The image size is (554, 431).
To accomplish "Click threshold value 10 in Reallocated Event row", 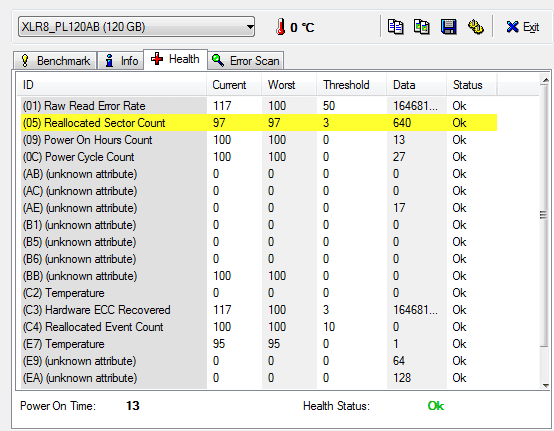I will tap(329, 326).
